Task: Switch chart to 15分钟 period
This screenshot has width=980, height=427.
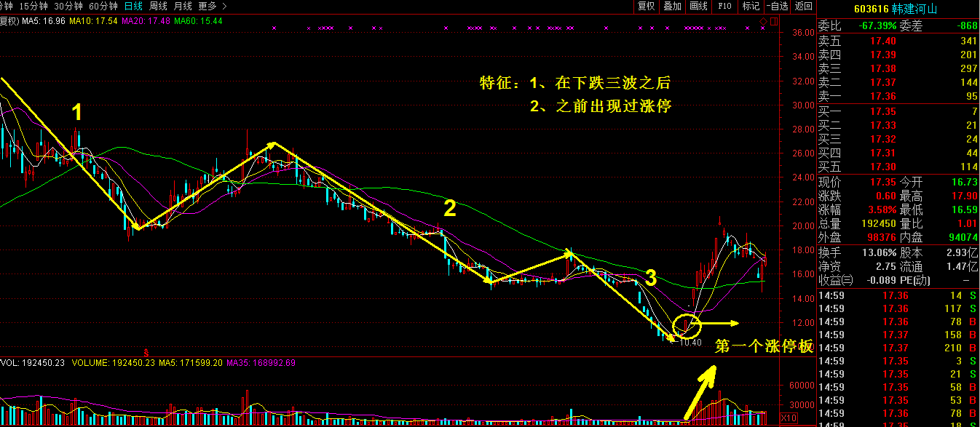Action: [33, 6]
